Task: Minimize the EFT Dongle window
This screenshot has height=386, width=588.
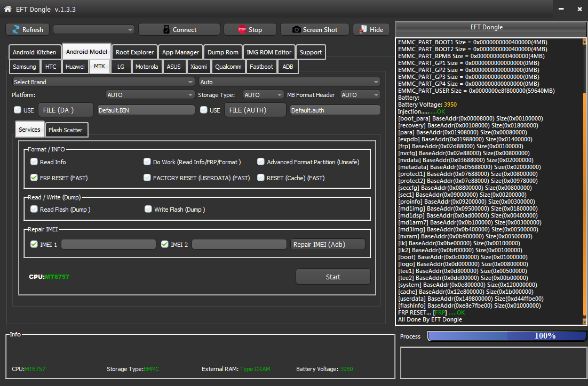Action: pyautogui.click(x=561, y=9)
